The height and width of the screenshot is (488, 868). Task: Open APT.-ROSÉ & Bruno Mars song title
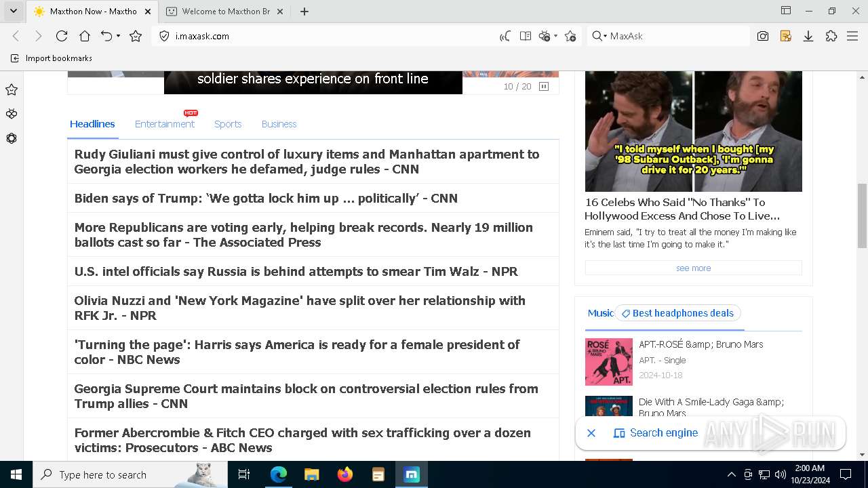701,344
